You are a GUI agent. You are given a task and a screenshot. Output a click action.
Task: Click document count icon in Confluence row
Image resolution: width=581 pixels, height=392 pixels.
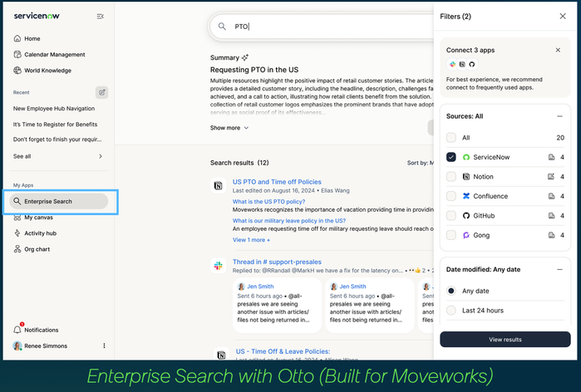click(551, 196)
